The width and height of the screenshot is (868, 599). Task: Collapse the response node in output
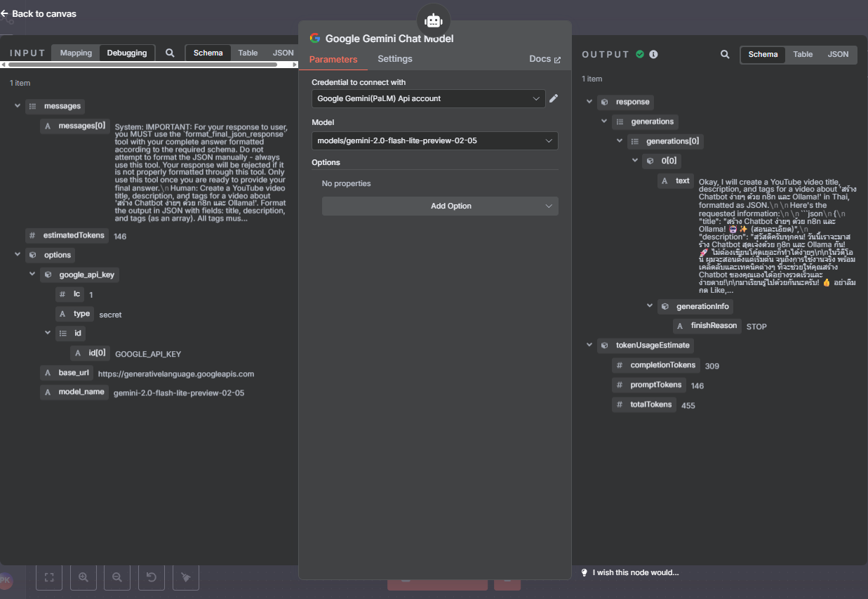click(x=590, y=102)
